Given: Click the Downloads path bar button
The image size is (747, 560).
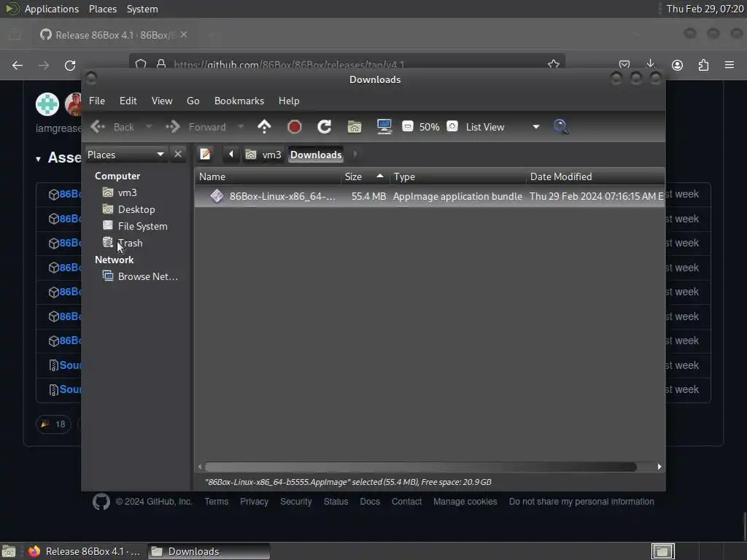Looking at the screenshot, I should [x=316, y=155].
